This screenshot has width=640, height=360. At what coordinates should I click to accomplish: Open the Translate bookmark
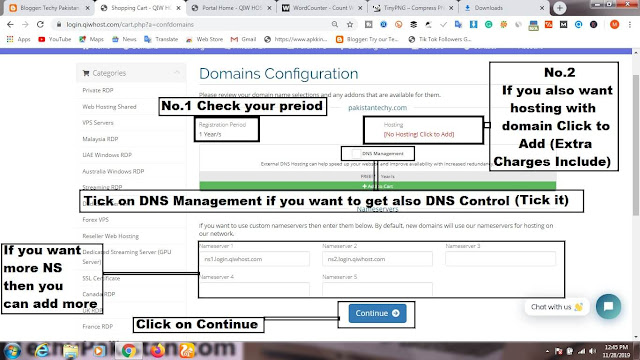tap(161, 39)
